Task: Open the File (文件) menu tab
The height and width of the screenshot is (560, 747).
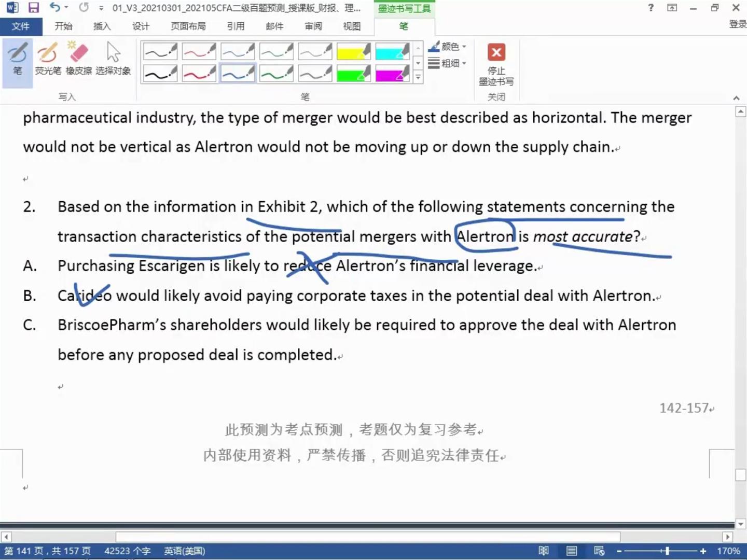Action: [21, 26]
